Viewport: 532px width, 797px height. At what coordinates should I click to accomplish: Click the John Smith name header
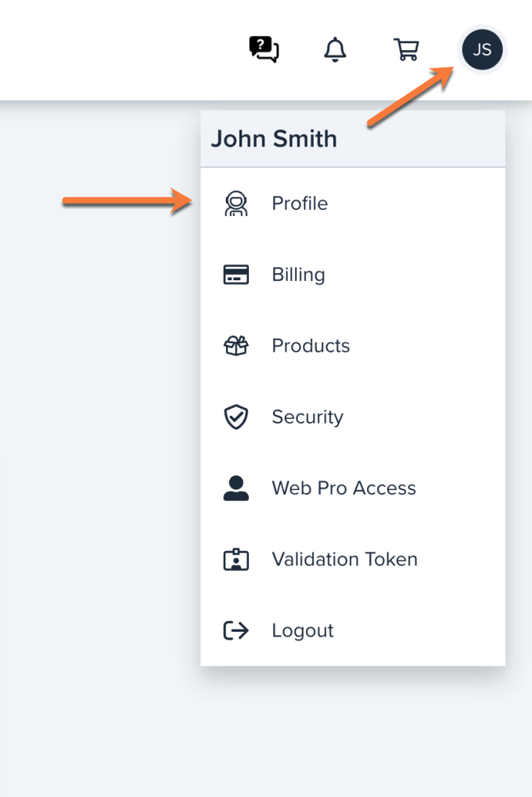274,138
